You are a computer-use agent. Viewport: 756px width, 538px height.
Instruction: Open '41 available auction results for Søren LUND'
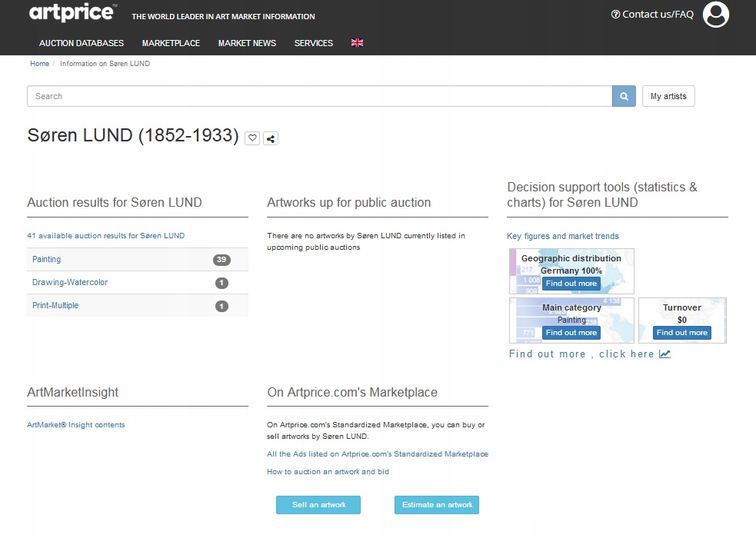(106, 236)
